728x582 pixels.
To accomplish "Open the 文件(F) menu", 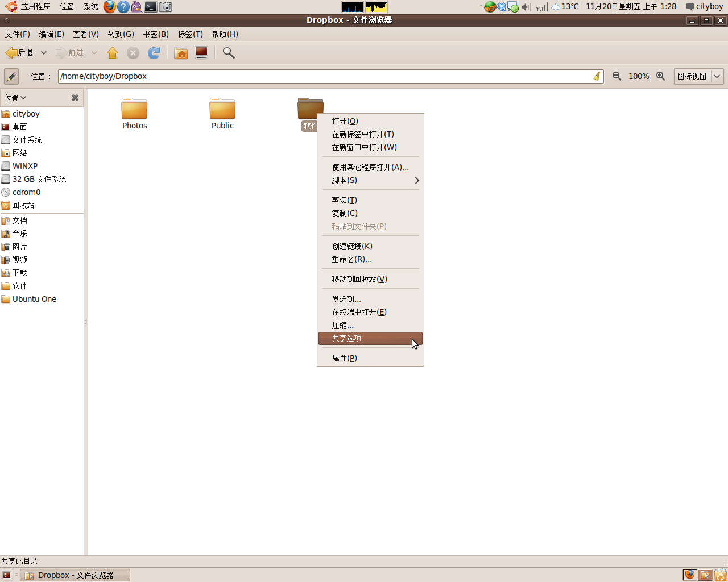I will point(18,34).
